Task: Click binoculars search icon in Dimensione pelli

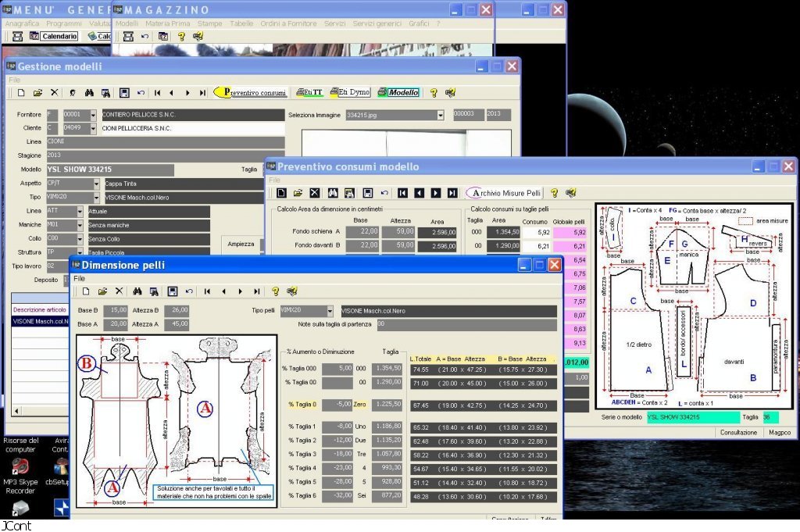Action: 137,291
